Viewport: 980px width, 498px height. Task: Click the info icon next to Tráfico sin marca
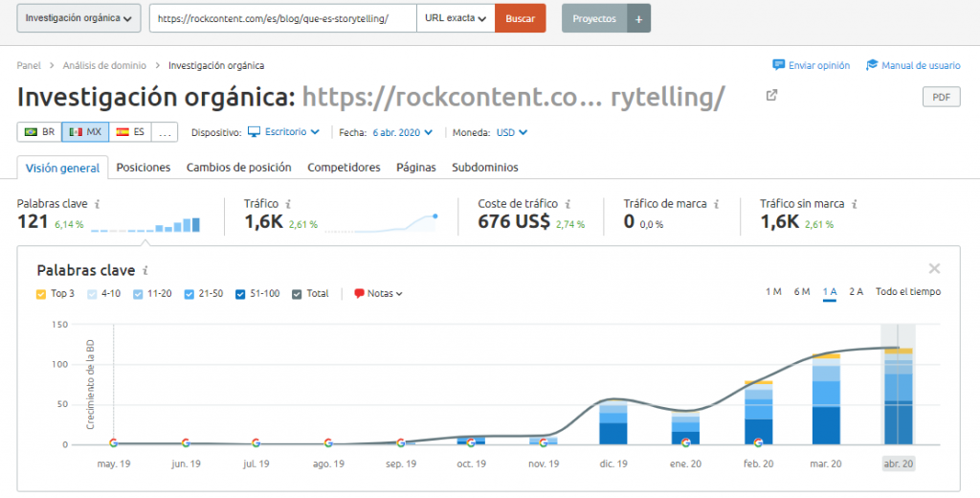point(855,204)
